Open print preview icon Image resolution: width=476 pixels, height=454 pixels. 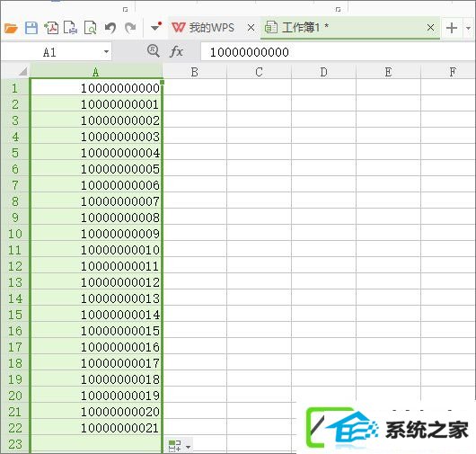pyautogui.click(x=90, y=28)
